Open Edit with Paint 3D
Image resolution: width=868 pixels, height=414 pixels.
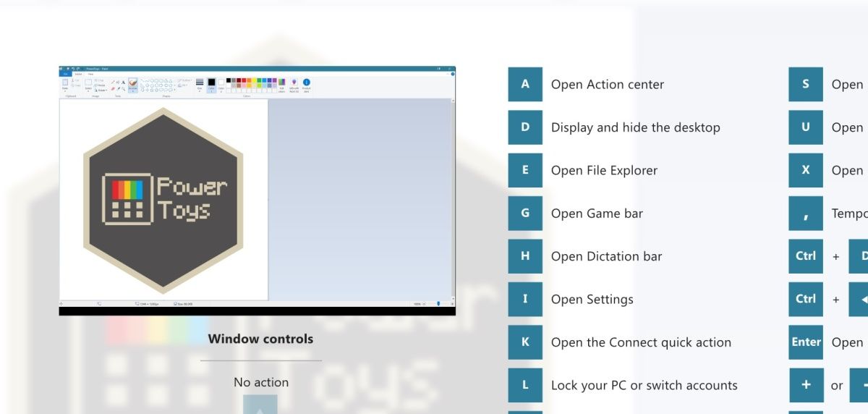294,85
